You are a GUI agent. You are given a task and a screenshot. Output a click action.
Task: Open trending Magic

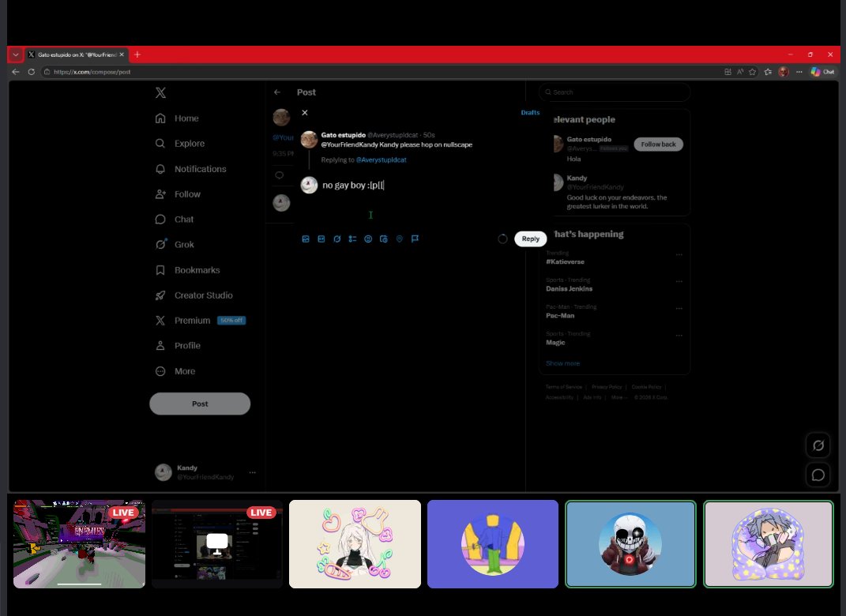tap(555, 343)
